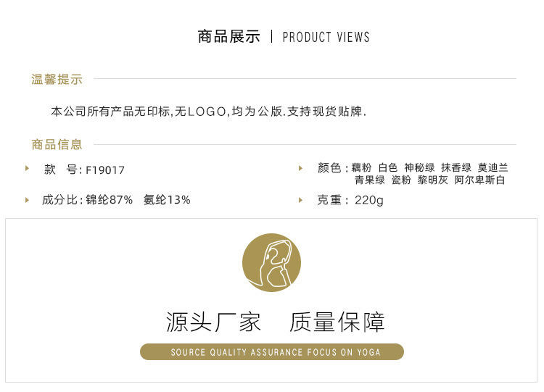
Task: Click the 锦纶87% composition text
Action: coord(109,200)
